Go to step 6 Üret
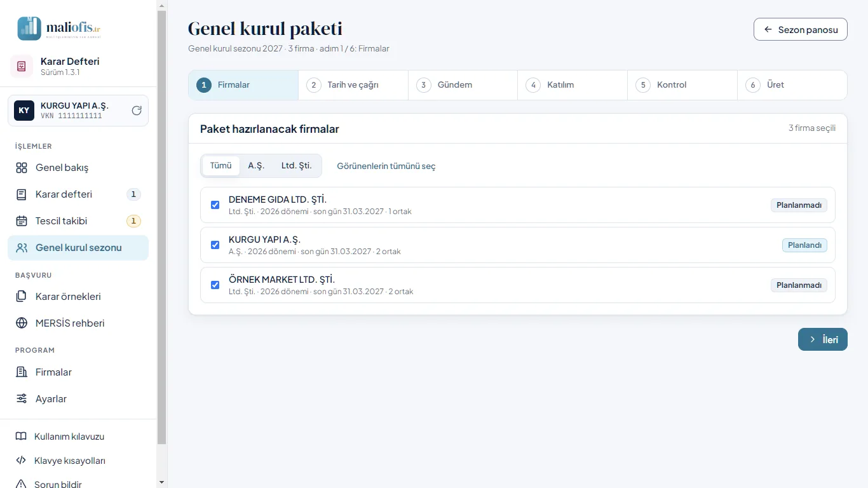 coord(792,85)
